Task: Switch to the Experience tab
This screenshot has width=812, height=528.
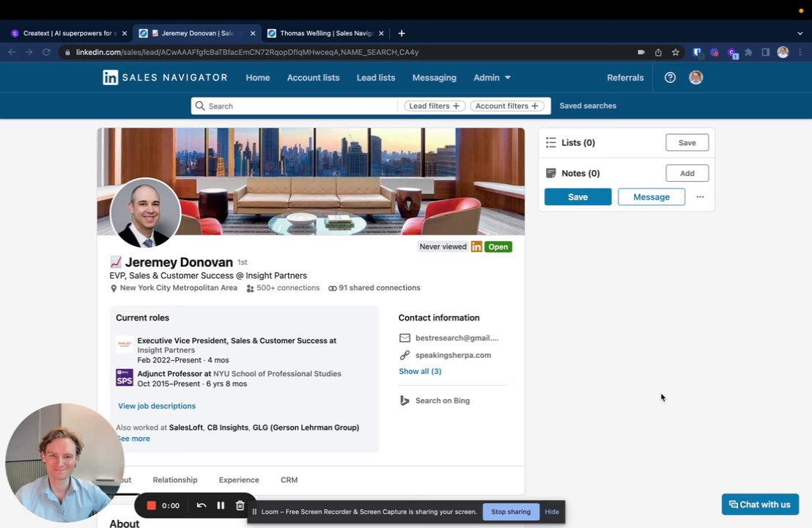Action: click(x=239, y=480)
